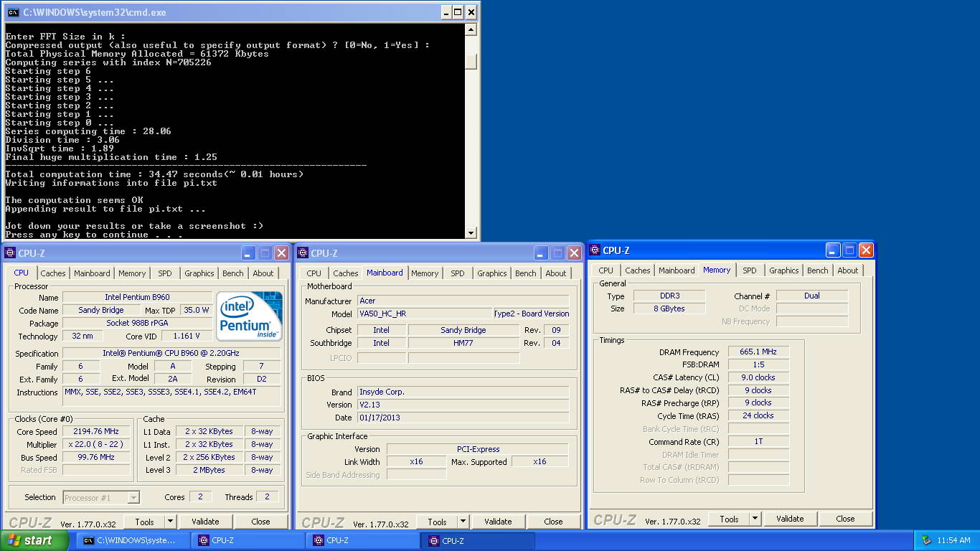Click the PCI-Express version field
Screen dimensions: 980x551
478,449
